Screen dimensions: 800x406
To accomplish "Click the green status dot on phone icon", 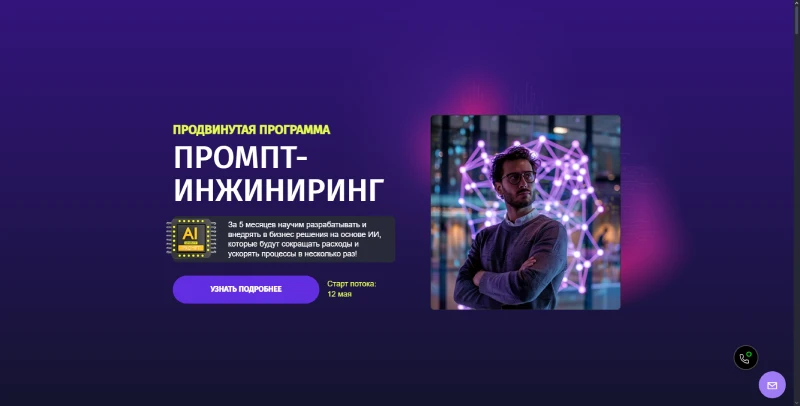I will point(749,354).
